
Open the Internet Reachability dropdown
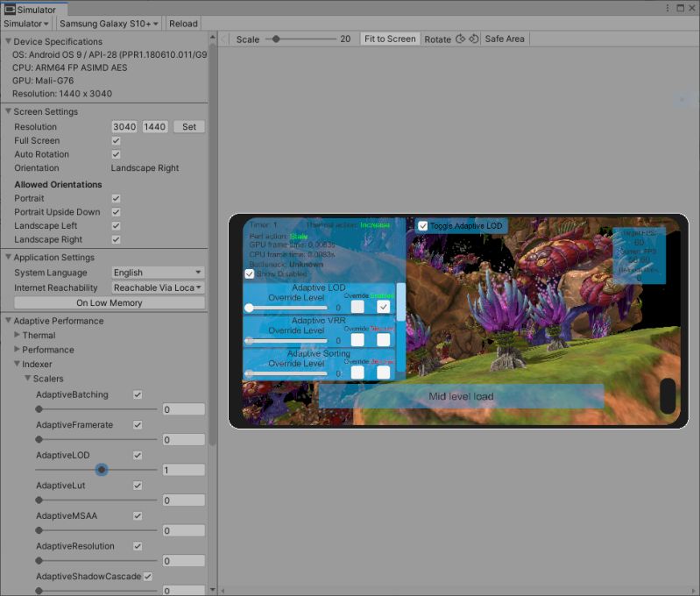(x=158, y=287)
